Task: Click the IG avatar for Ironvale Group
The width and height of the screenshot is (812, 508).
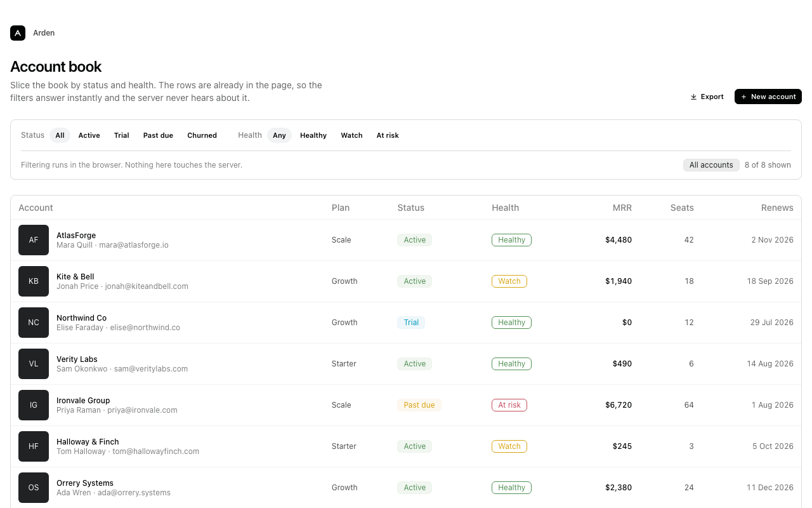Action: (x=34, y=405)
